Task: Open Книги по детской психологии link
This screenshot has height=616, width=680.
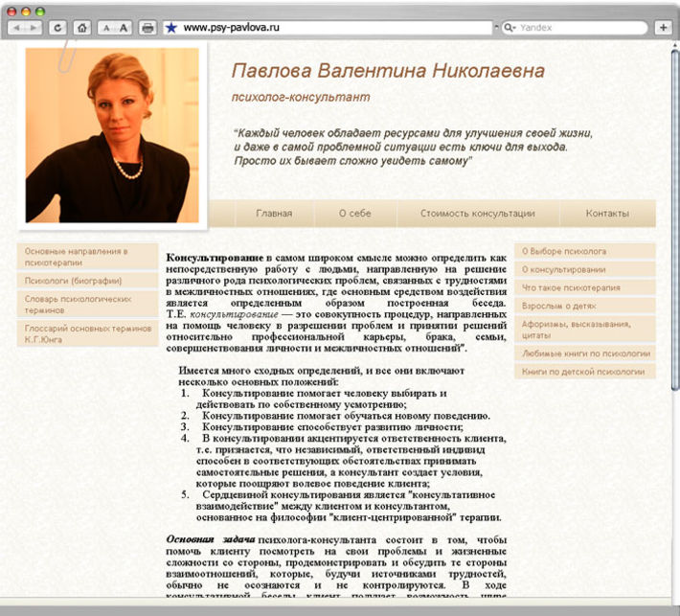Action: pos(585,372)
